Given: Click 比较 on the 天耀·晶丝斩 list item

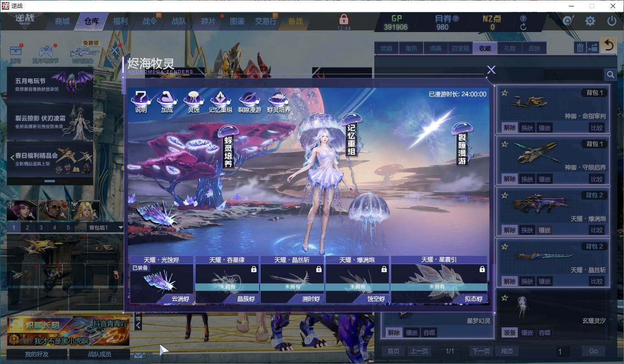Looking at the screenshot, I should pyautogui.click(x=597, y=282).
